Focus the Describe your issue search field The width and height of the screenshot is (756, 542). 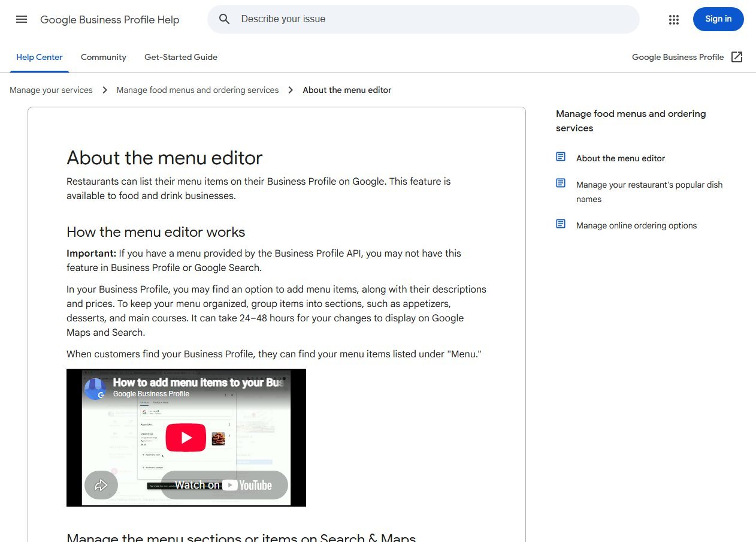(423, 19)
